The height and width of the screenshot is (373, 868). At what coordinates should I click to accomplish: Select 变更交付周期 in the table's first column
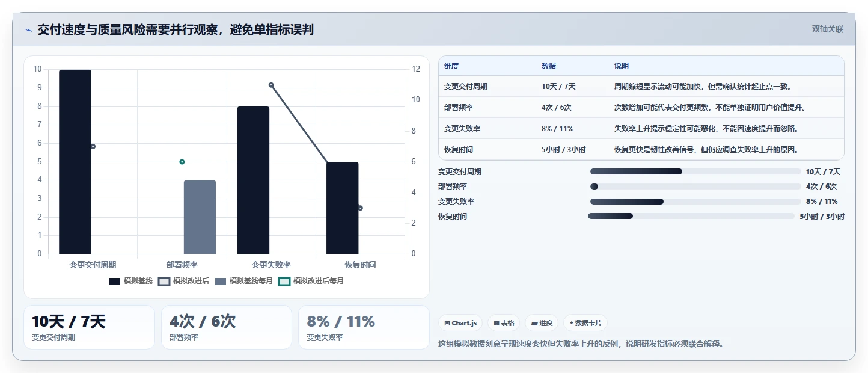tap(466, 87)
